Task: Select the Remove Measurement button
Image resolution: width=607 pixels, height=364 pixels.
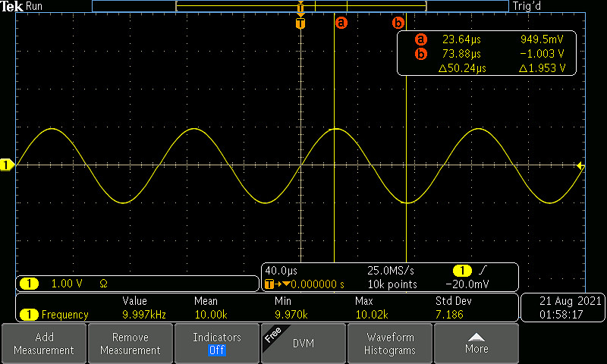Action: (130, 344)
